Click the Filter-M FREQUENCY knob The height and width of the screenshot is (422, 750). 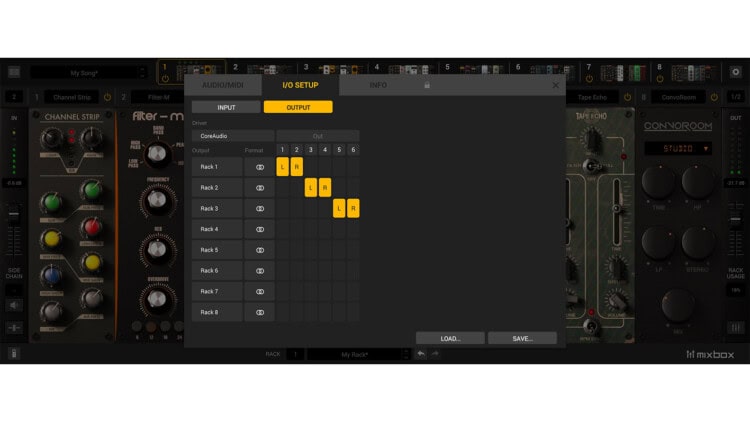coord(157,200)
